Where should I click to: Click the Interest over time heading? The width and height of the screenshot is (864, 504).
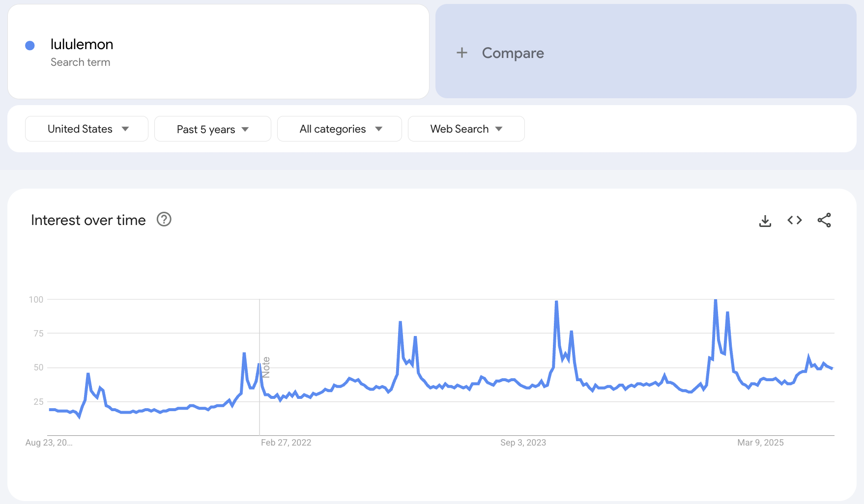pyautogui.click(x=88, y=220)
